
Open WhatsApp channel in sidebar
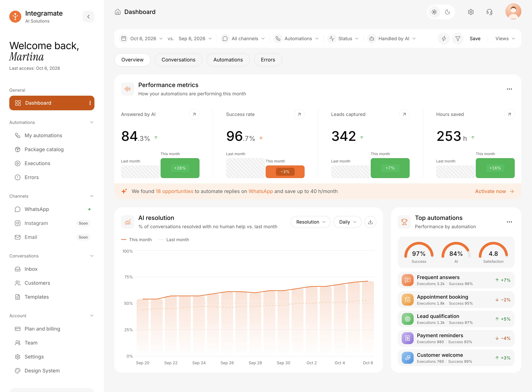point(52,209)
